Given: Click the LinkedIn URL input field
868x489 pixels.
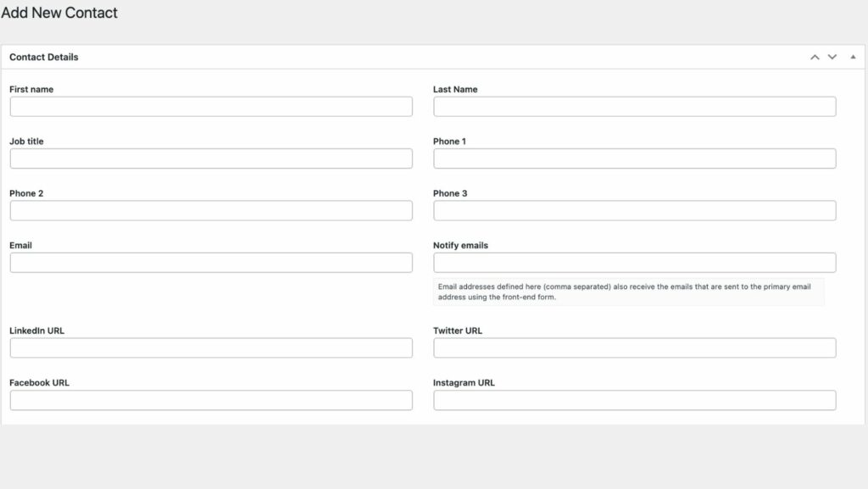Looking at the screenshot, I should (x=211, y=348).
